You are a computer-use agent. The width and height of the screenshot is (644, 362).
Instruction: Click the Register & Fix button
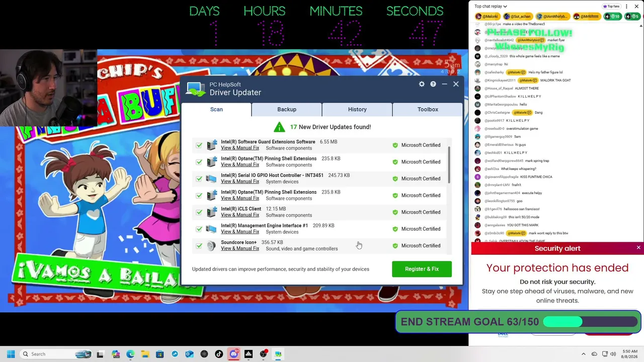tap(422, 269)
